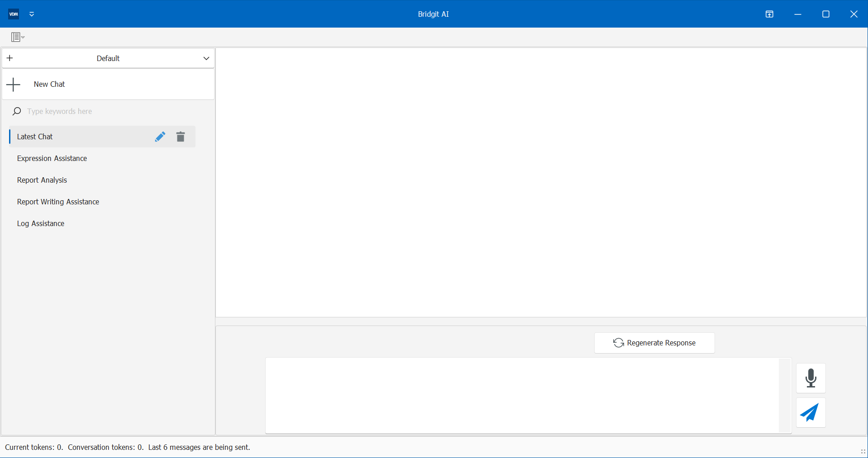Close the Bridgit AI window
This screenshot has height=458, width=868.
(854, 14)
